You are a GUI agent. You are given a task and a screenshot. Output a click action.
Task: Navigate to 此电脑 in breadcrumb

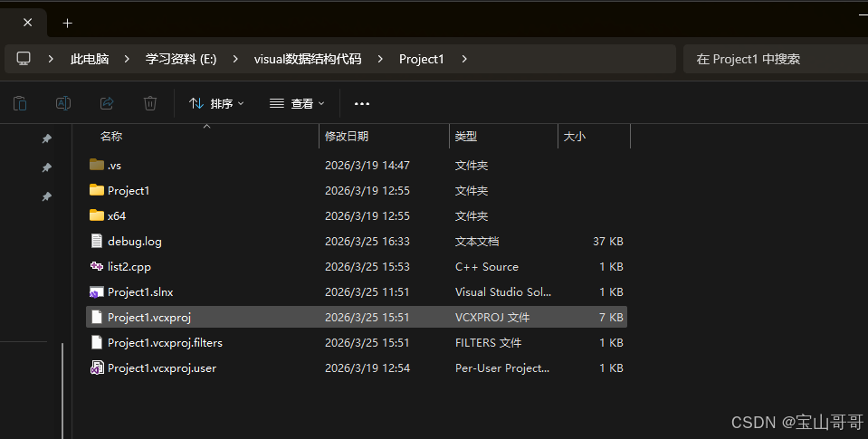coord(90,59)
